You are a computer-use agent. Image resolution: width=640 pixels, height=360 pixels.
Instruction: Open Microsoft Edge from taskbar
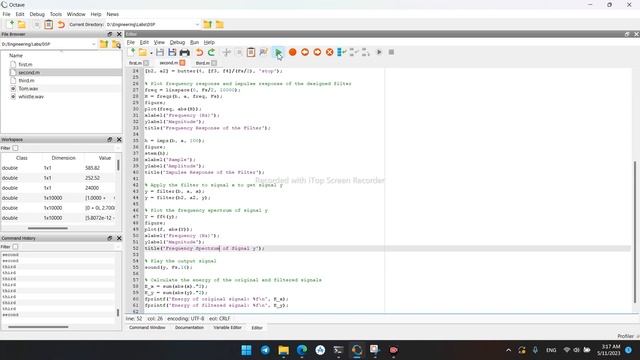click(302, 350)
